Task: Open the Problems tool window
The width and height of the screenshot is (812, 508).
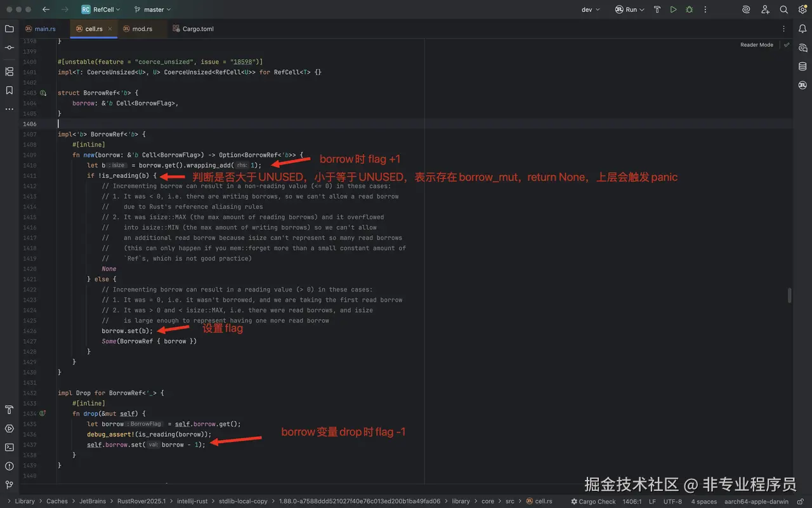Action: [10, 466]
